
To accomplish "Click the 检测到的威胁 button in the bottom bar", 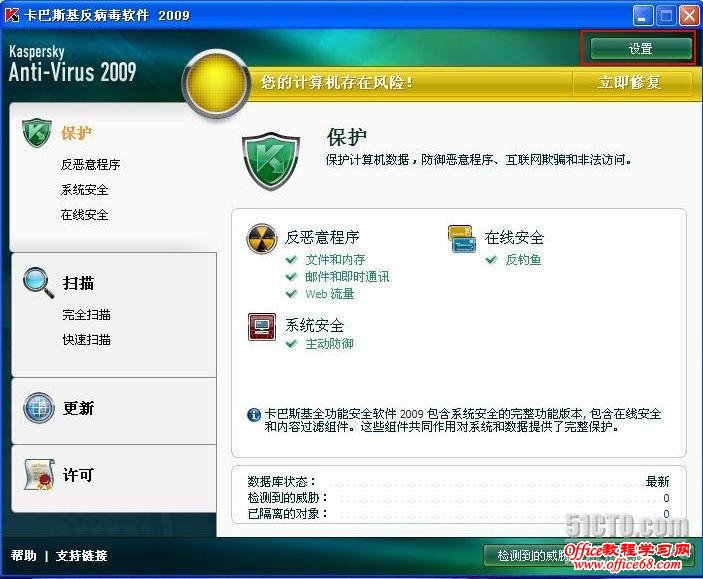I will click(588, 556).
